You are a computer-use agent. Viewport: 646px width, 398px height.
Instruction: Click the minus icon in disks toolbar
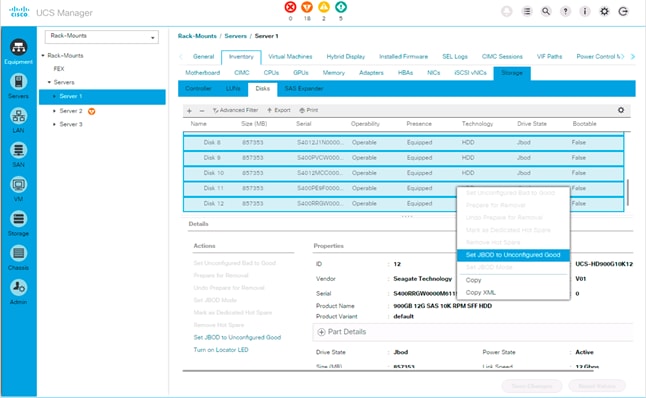tap(201, 110)
